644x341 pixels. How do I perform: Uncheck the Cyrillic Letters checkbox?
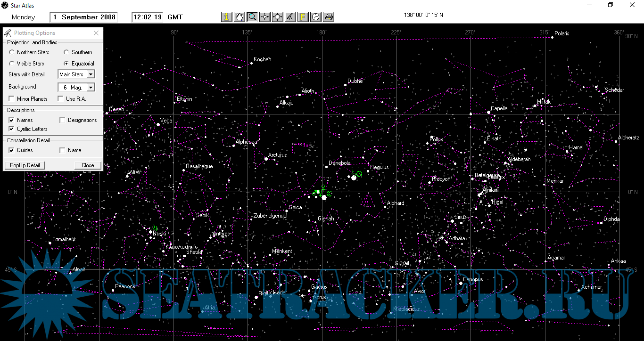12,129
